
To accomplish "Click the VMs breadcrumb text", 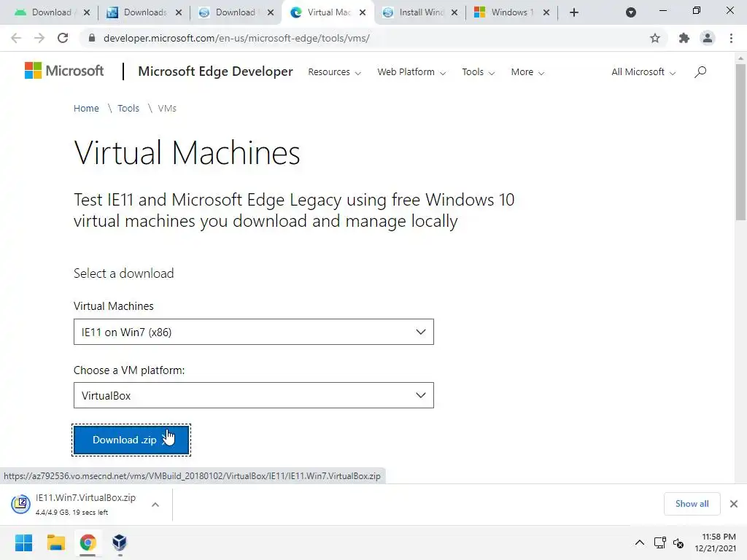I will 167,109.
